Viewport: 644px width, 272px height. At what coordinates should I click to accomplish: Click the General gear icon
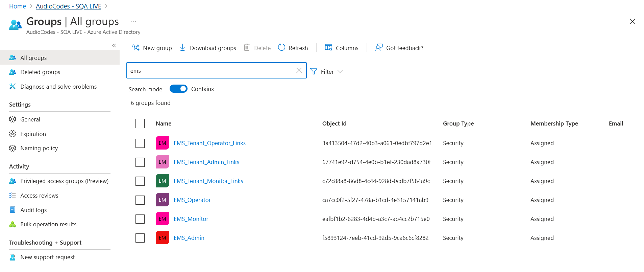pyautogui.click(x=13, y=119)
